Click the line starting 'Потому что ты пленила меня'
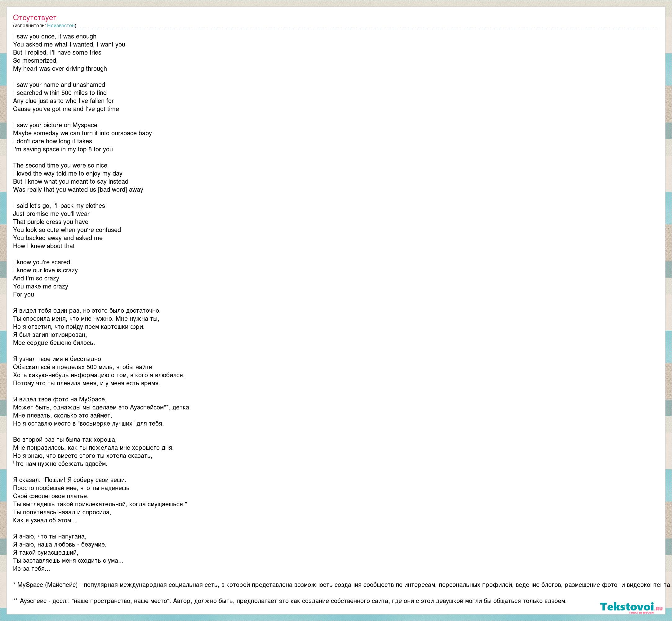672x621 pixels. tap(87, 383)
